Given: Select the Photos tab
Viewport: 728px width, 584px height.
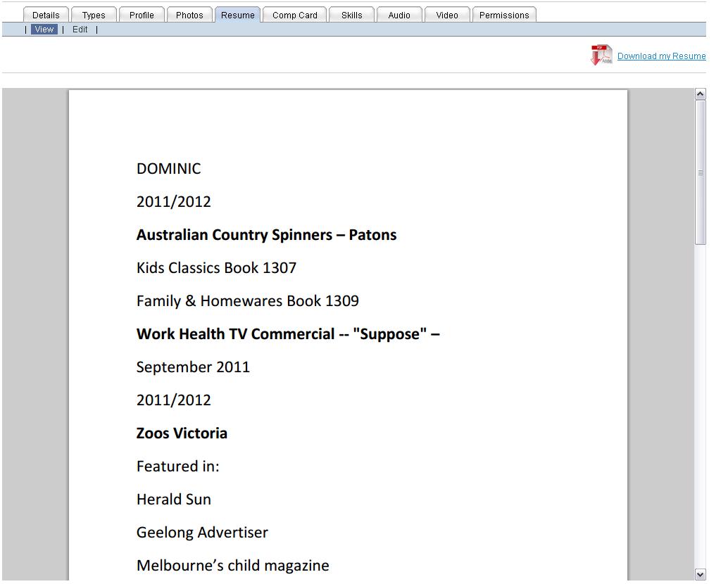Looking at the screenshot, I should 189,15.
